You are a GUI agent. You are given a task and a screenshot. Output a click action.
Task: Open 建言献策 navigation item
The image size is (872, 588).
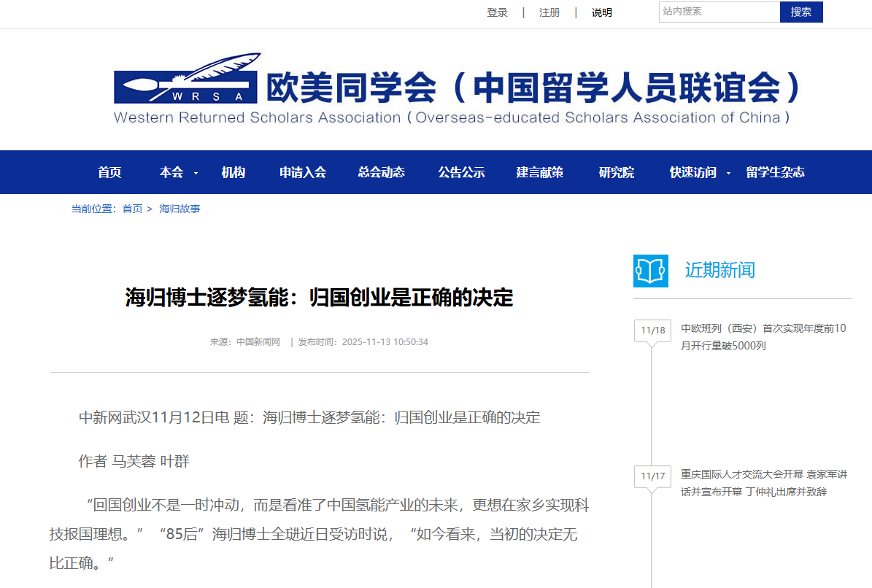click(539, 172)
